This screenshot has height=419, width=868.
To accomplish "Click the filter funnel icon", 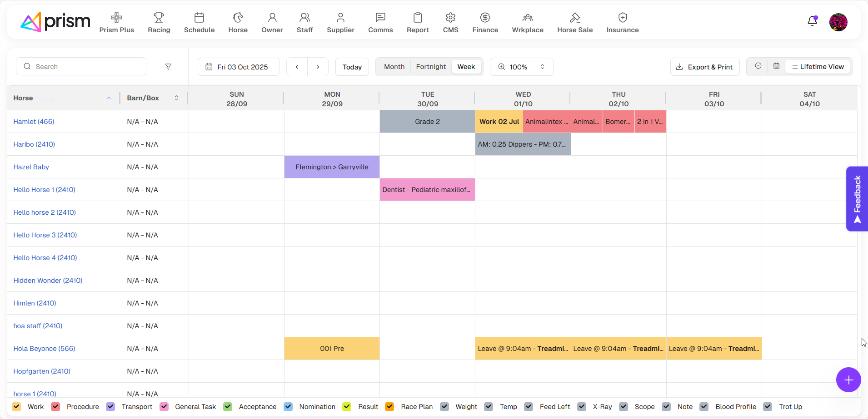I will point(168,67).
